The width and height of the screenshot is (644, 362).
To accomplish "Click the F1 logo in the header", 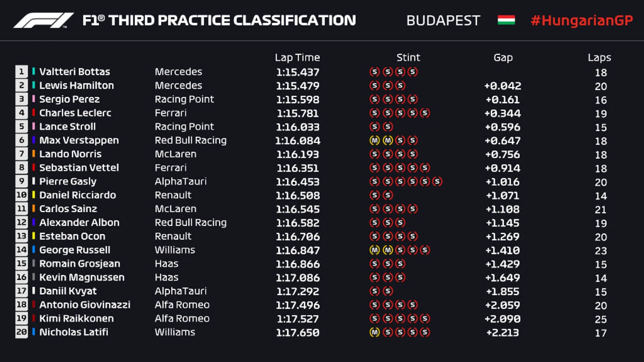I will pos(43,21).
